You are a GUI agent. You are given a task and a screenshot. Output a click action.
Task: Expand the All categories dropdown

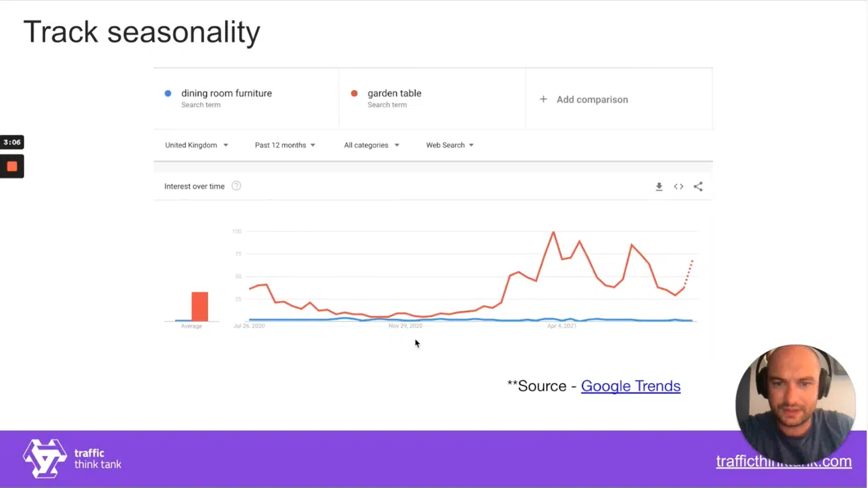(x=371, y=145)
